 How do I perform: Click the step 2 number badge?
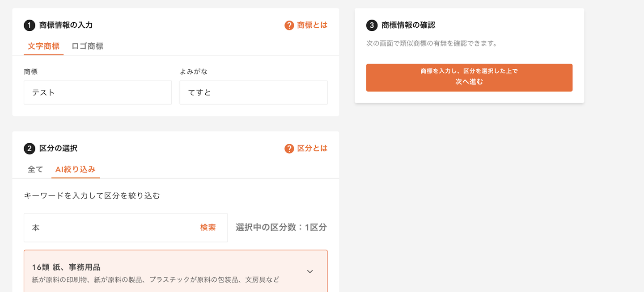point(30,149)
